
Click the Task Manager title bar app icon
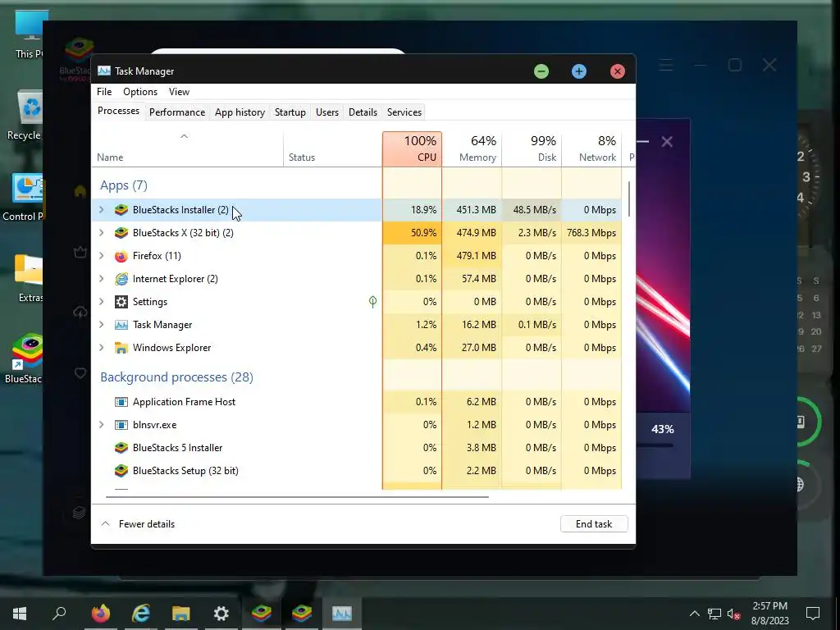[x=104, y=71]
